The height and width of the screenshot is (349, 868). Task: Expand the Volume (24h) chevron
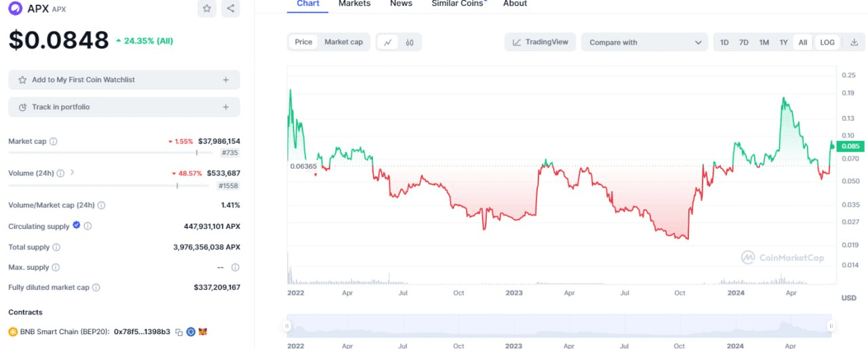point(73,173)
